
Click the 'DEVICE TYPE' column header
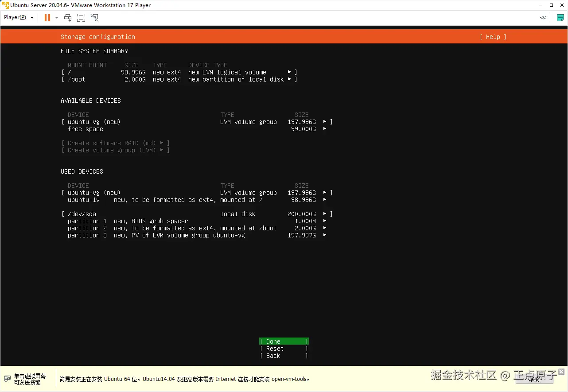click(x=208, y=65)
